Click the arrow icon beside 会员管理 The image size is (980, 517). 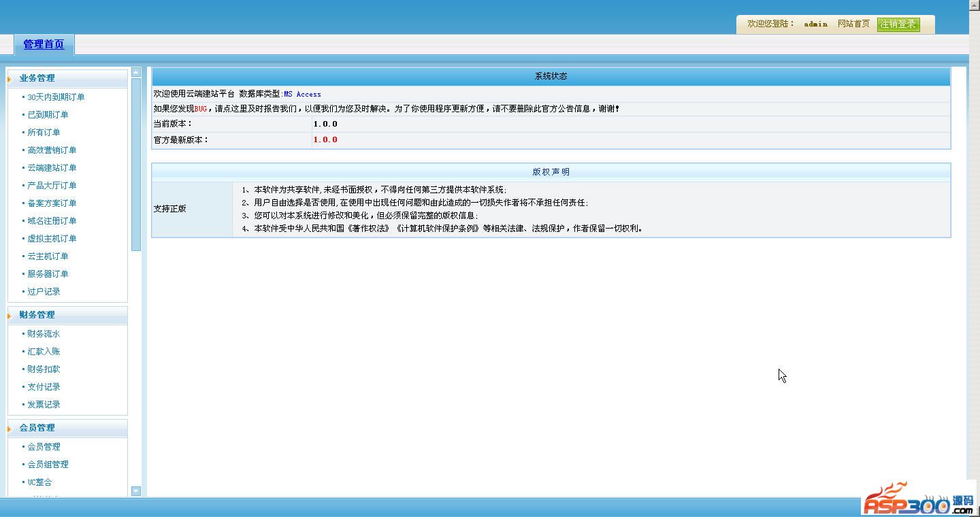(x=10, y=429)
